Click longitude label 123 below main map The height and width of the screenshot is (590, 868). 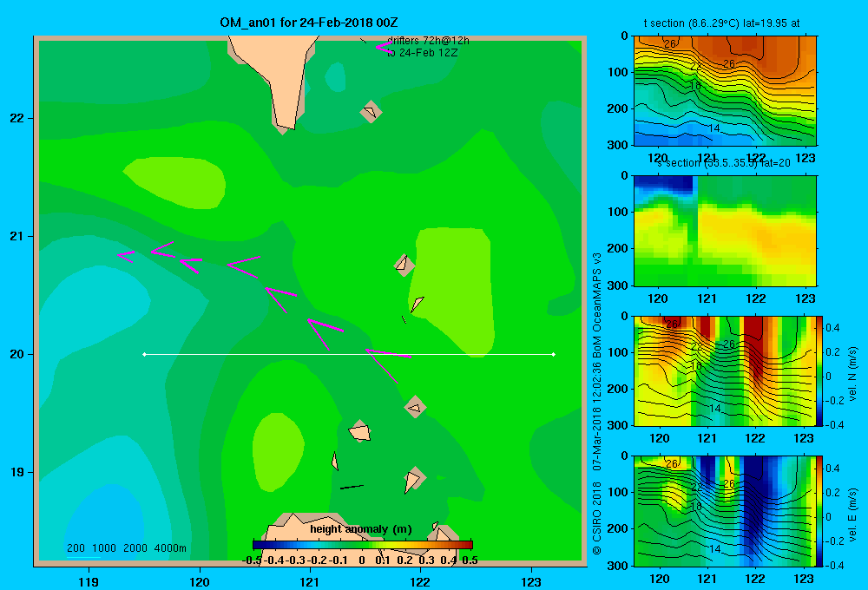tap(531, 581)
